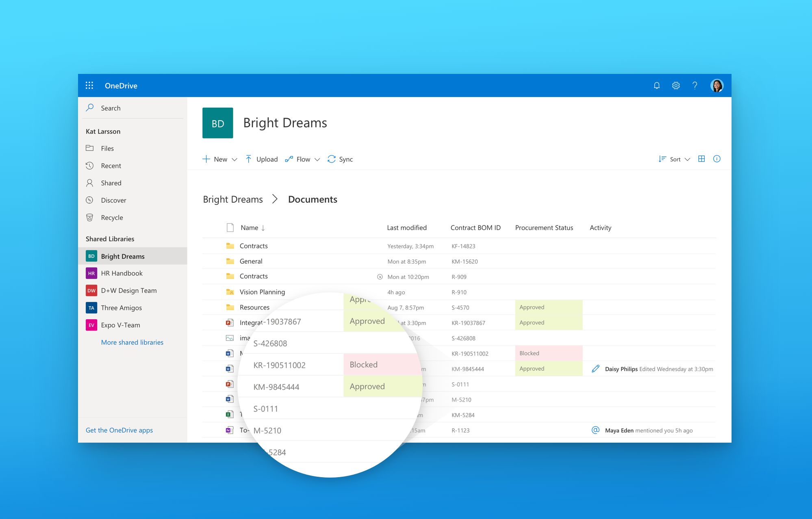812x519 pixels.
Task: Click More shared libraries link
Action: tap(132, 342)
